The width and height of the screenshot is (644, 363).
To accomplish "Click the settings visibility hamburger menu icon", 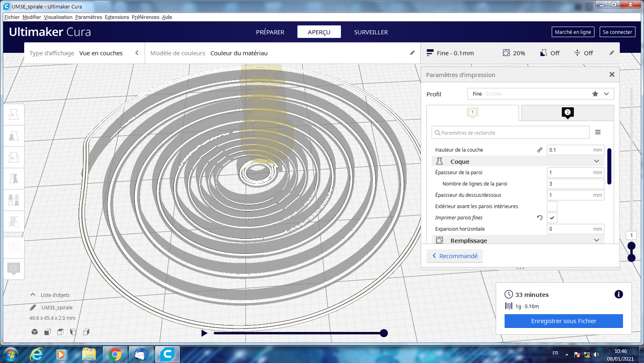I will tap(598, 132).
